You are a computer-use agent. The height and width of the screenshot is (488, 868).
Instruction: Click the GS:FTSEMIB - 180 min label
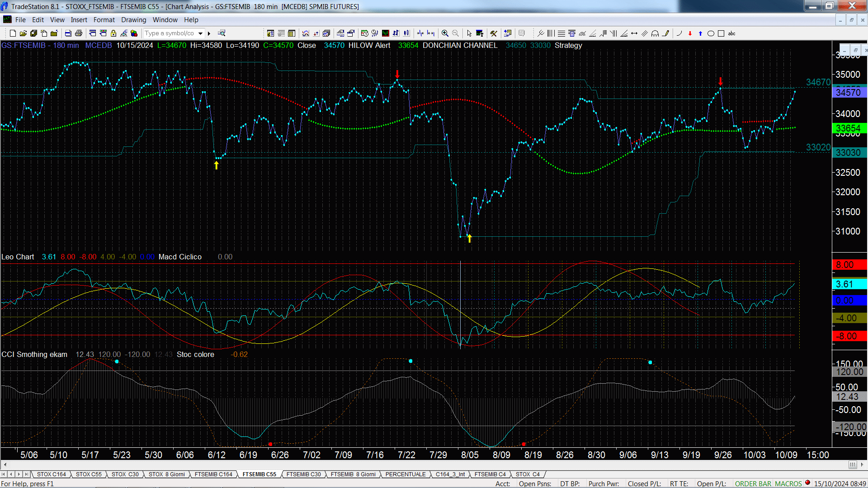(x=40, y=45)
